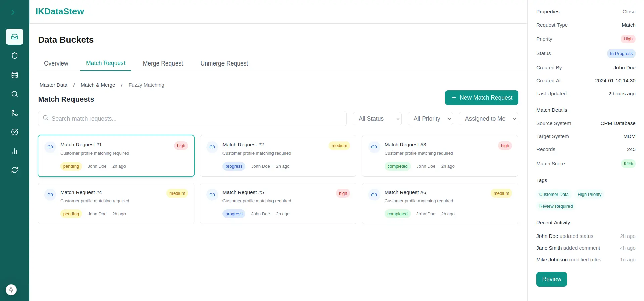Click the Review Required tag
644x301 pixels.
(x=556, y=206)
